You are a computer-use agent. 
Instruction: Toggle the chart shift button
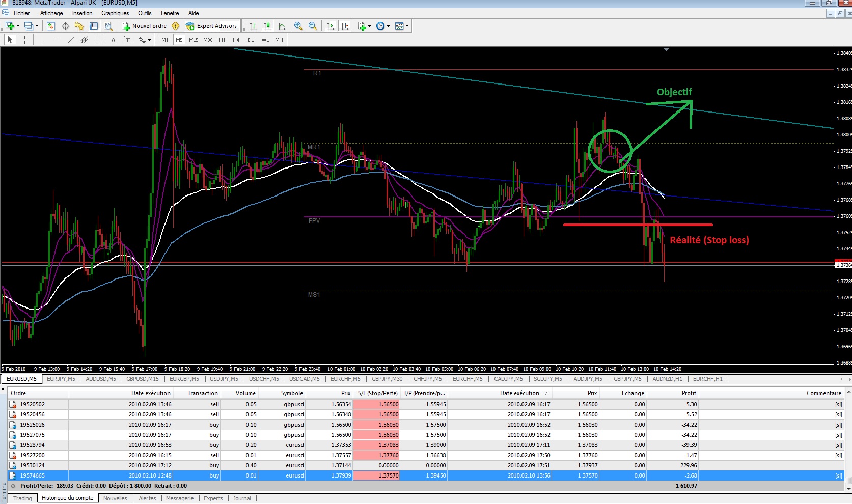[345, 26]
